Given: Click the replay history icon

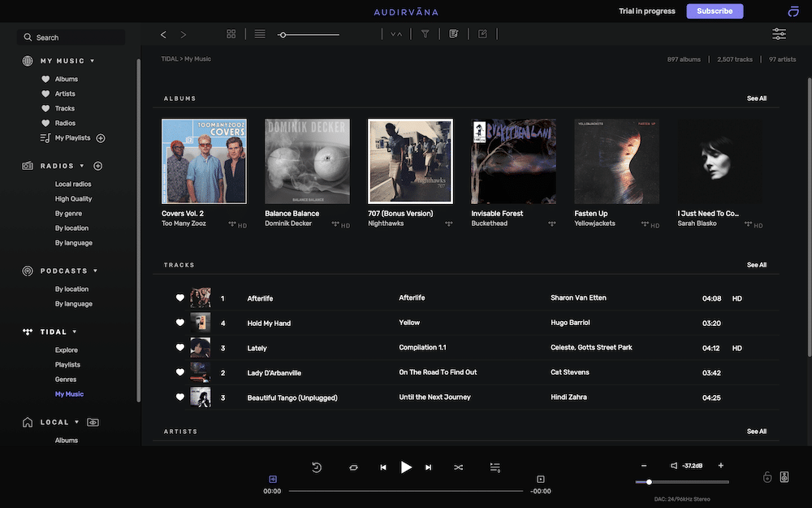Looking at the screenshot, I should click(317, 467).
